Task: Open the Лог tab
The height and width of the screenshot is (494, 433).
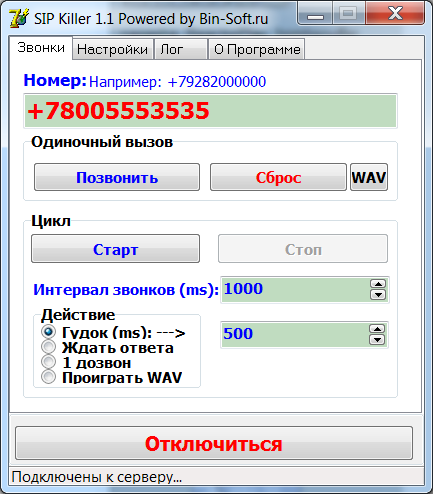Action: click(x=181, y=49)
